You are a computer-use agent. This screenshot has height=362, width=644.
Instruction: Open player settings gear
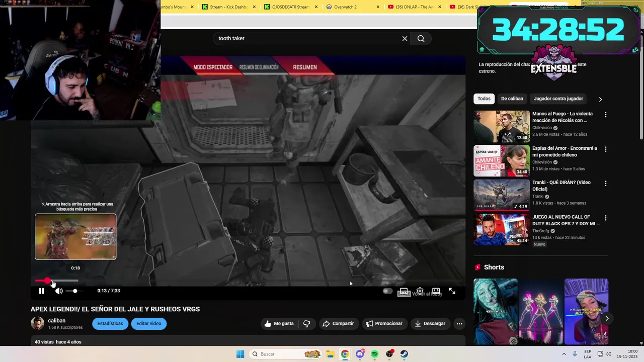(420, 291)
